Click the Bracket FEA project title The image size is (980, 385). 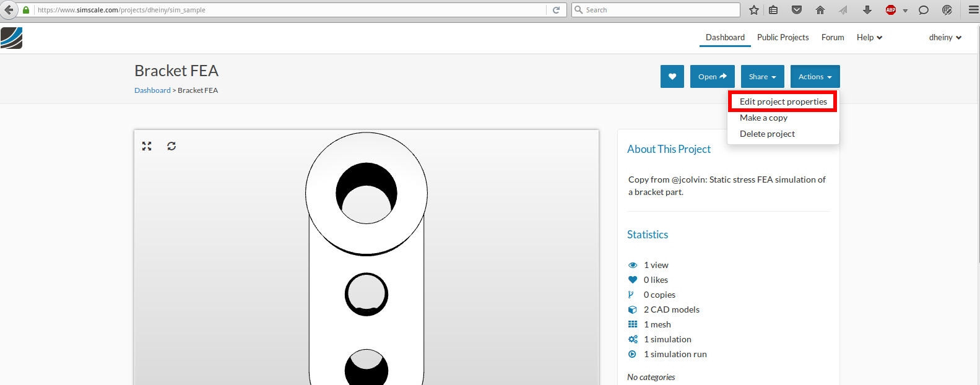click(176, 71)
